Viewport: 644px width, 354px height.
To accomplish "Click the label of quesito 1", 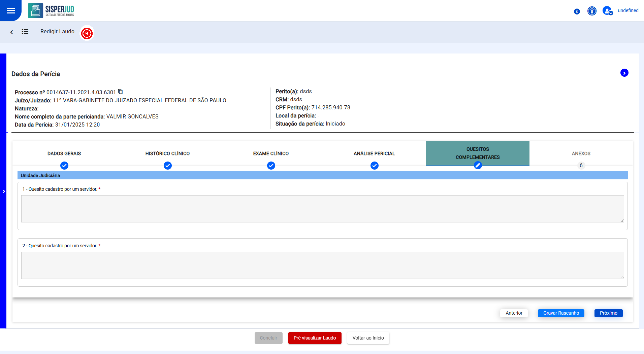I will pyautogui.click(x=61, y=189).
